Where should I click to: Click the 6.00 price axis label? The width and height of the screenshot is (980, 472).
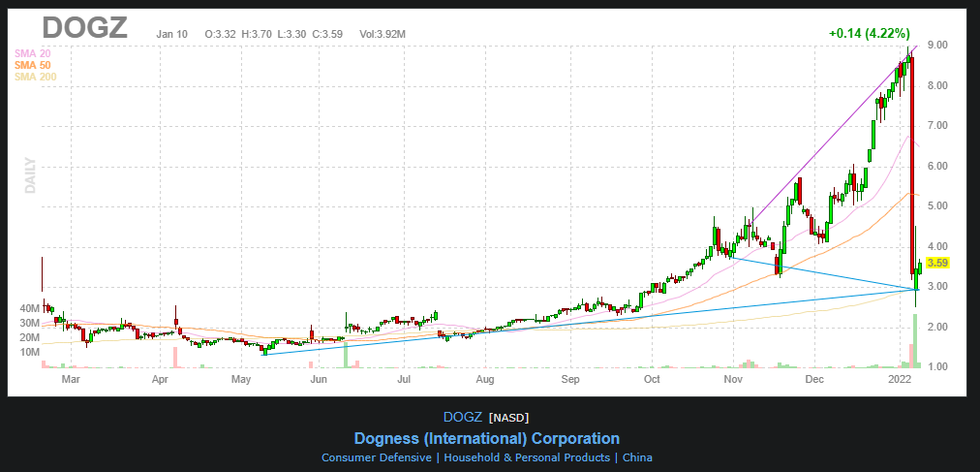pyautogui.click(x=937, y=167)
